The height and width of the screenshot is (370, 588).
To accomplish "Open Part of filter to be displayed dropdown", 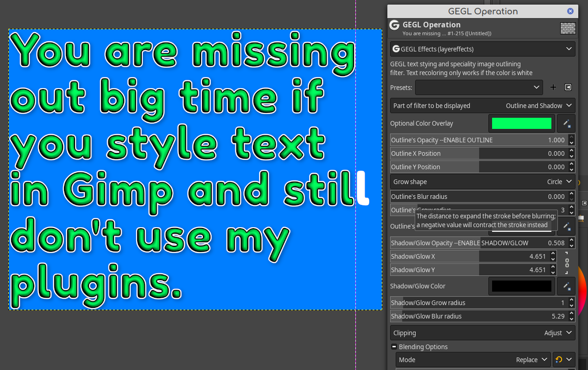I will [x=483, y=106].
